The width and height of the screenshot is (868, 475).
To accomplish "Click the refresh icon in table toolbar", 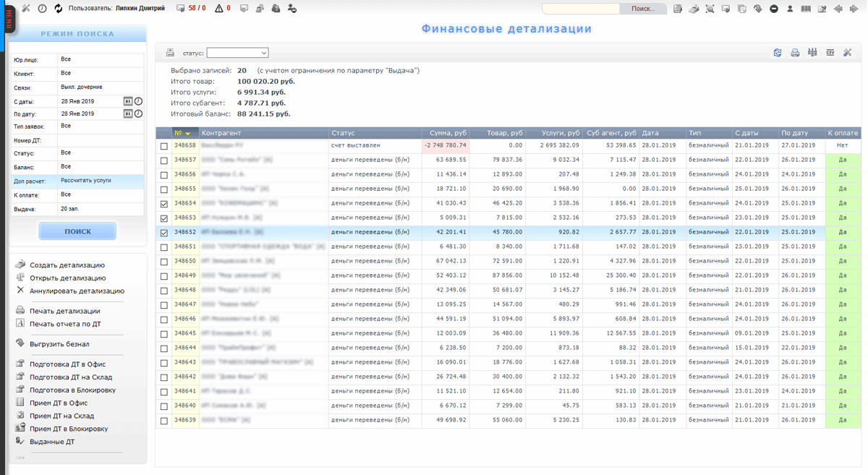I will tap(778, 53).
